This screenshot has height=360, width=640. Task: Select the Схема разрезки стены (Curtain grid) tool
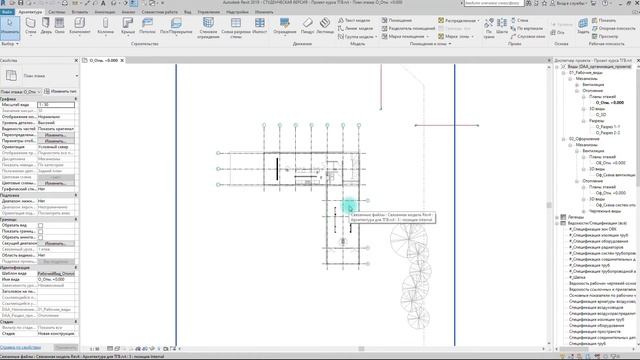236,28
